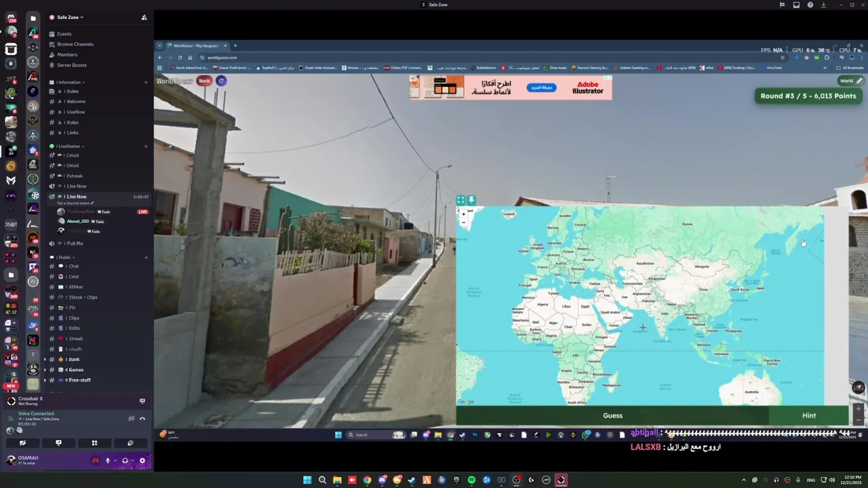
Task: Disconnect from the voice call
Action: pos(142,418)
